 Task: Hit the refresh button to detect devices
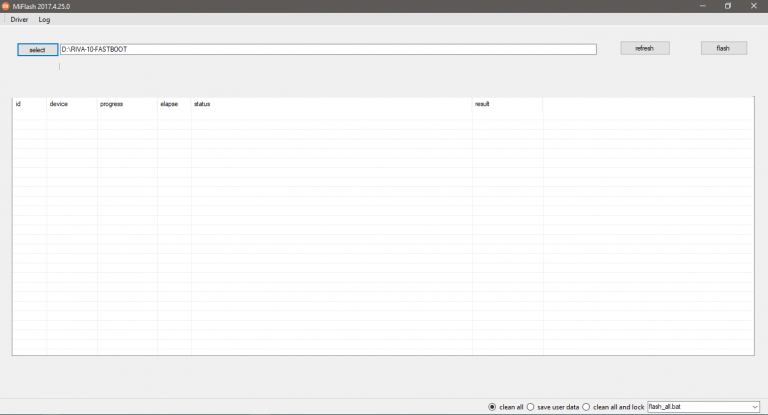(645, 48)
